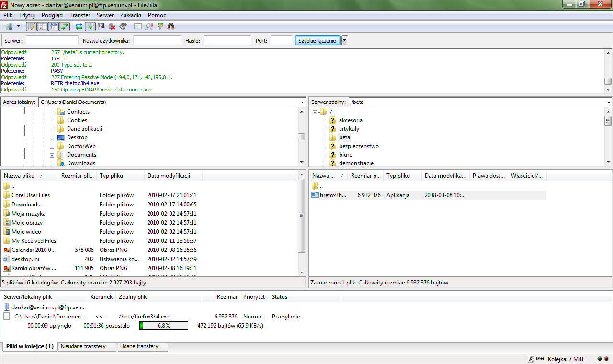This screenshot has height=364, width=613.
Task: Select the firefox3b4.exe remote file
Action: [x=428, y=195]
